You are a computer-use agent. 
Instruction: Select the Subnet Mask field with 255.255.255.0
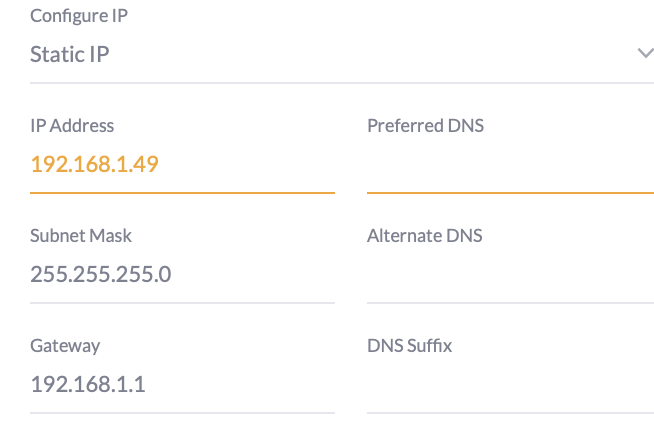point(182,274)
